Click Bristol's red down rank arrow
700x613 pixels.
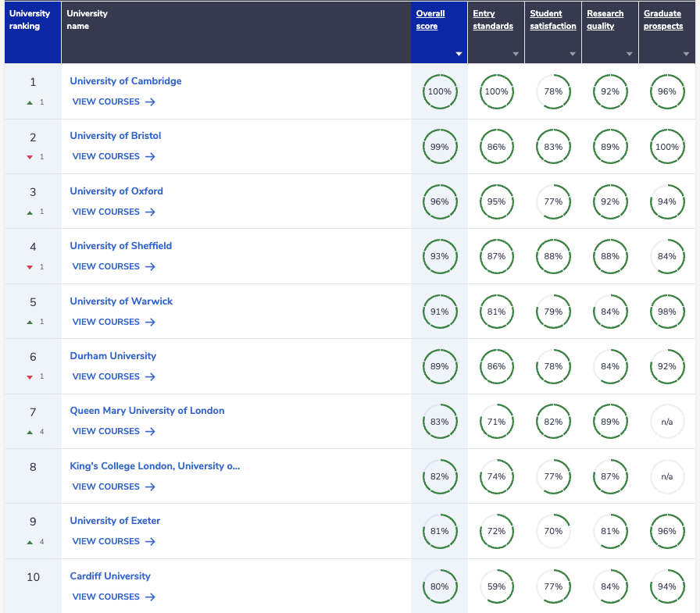30,157
